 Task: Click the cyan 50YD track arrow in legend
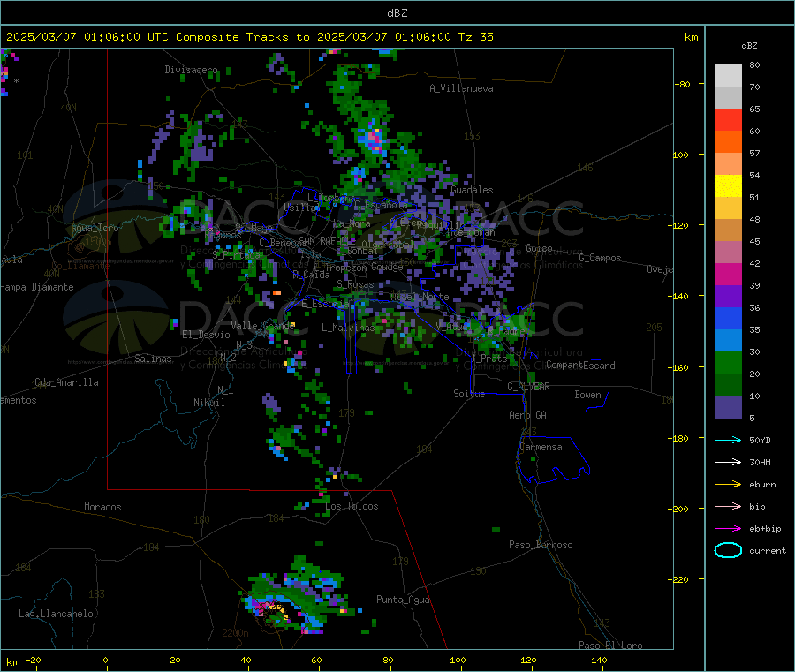tap(728, 440)
